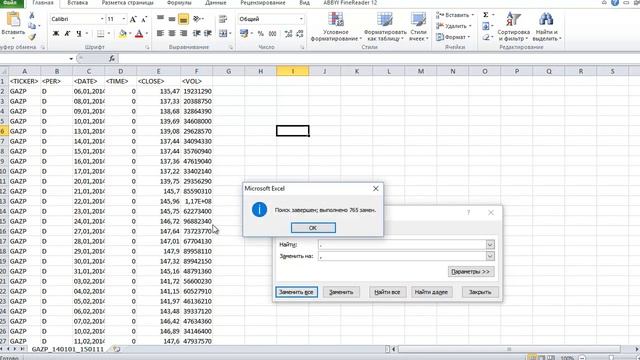Click the Найти далее button
The image size is (640, 360).
tap(431, 292)
